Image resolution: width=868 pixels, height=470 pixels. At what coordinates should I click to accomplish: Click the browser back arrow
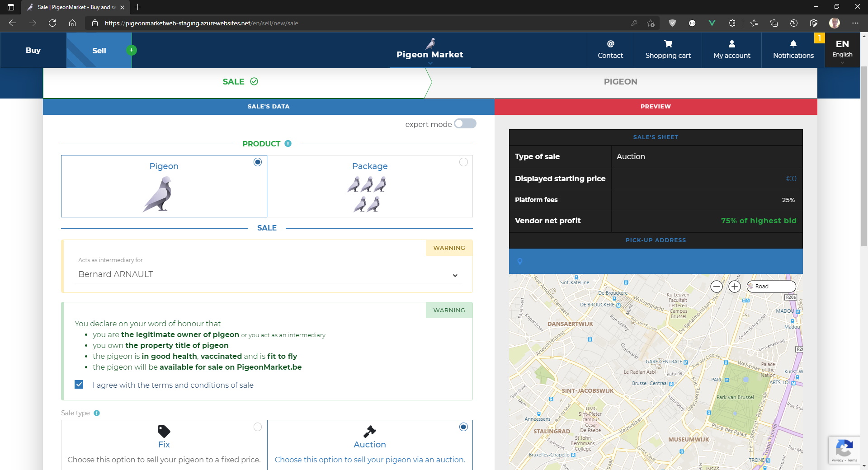coord(13,23)
